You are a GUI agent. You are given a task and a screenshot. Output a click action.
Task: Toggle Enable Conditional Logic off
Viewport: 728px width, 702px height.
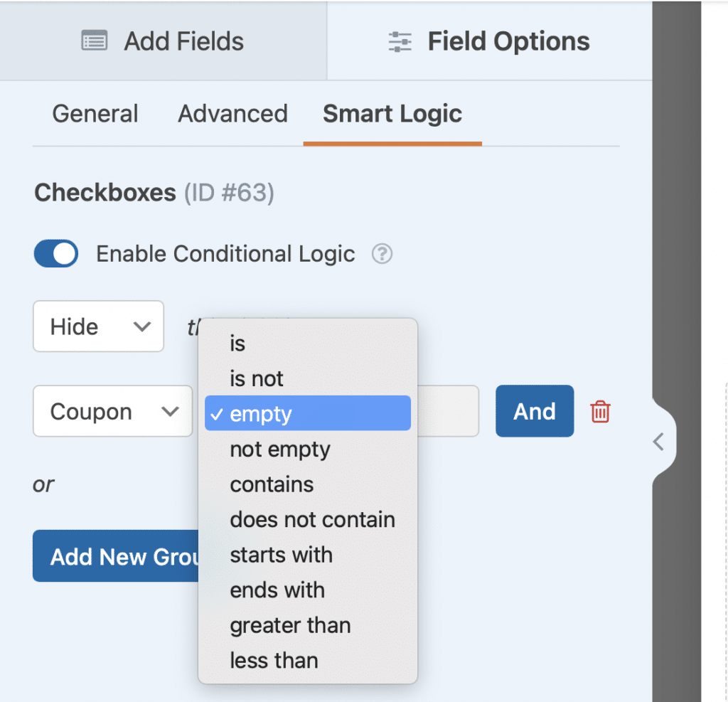55,254
